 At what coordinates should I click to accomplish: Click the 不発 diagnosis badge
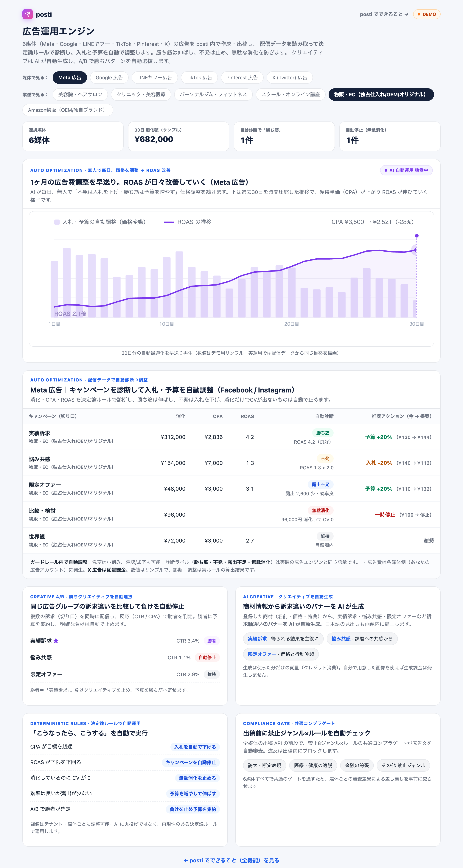pyautogui.click(x=325, y=459)
